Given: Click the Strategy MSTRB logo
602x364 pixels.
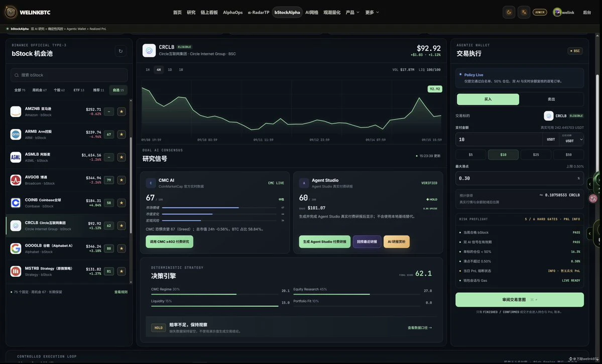Looking at the screenshot, I should click(16, 271).
